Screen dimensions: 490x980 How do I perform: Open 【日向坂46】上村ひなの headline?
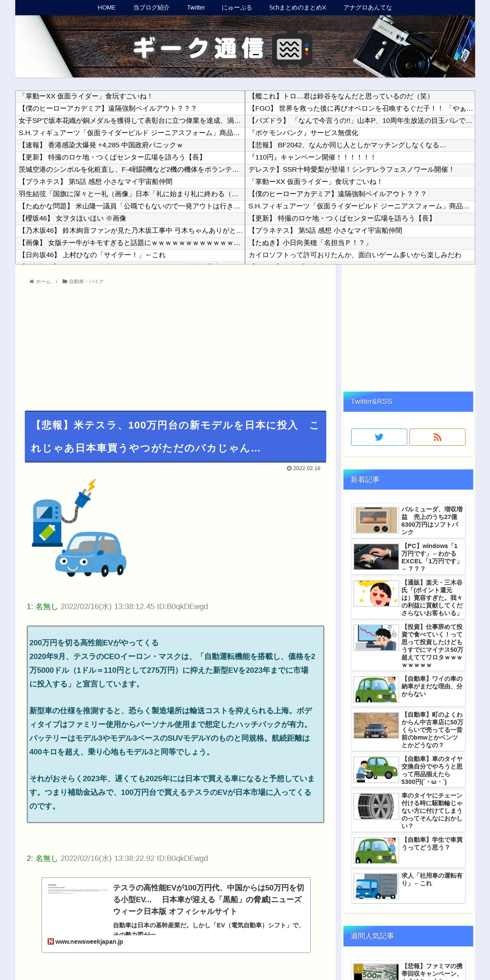coord(130,255)
